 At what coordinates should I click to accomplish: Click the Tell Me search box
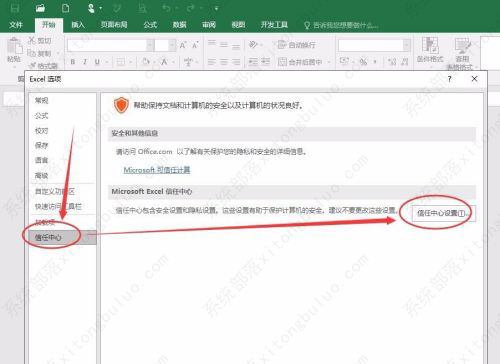(341, 25)
